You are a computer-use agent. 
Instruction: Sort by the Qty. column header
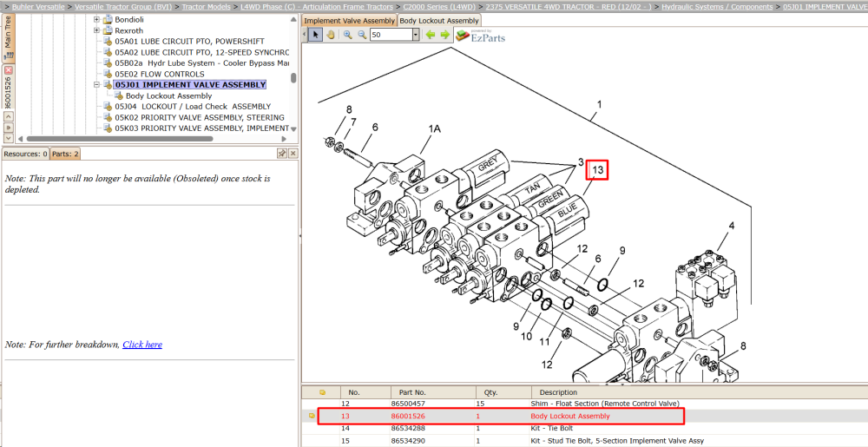pyautogui.click(x=503, y=392)
